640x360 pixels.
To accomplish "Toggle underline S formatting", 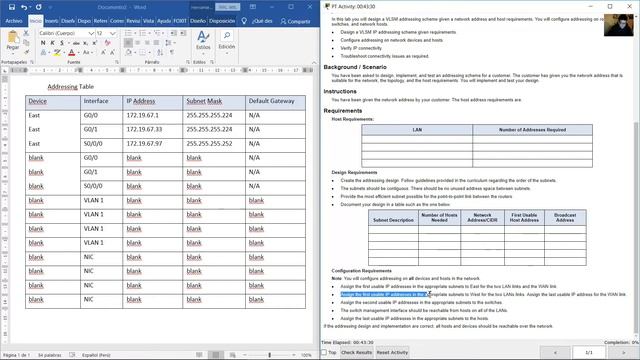I will point(62,43).
